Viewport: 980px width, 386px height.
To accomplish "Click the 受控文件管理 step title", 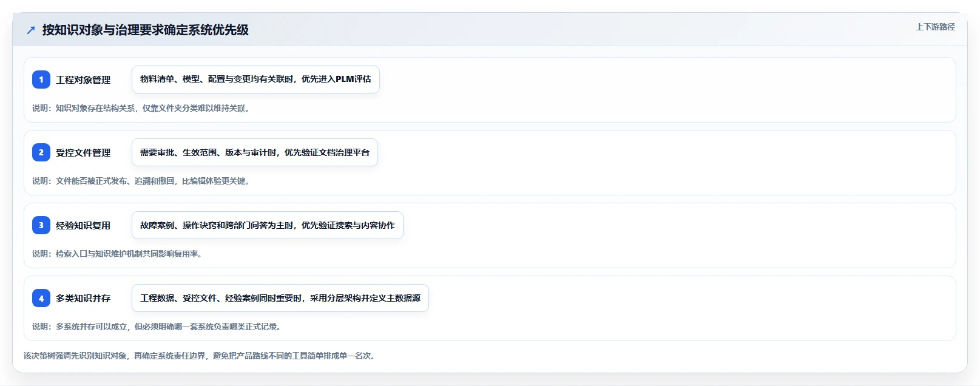I will 83,152.
